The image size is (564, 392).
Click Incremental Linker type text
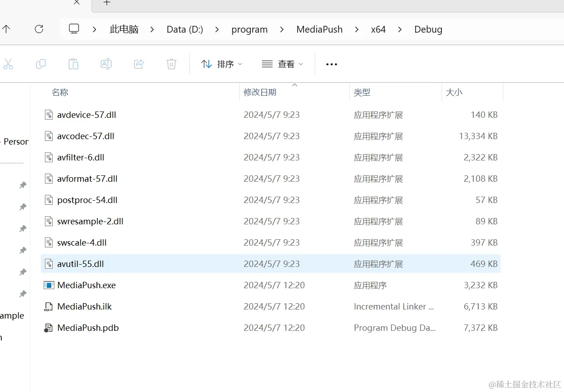click(394, 306)
